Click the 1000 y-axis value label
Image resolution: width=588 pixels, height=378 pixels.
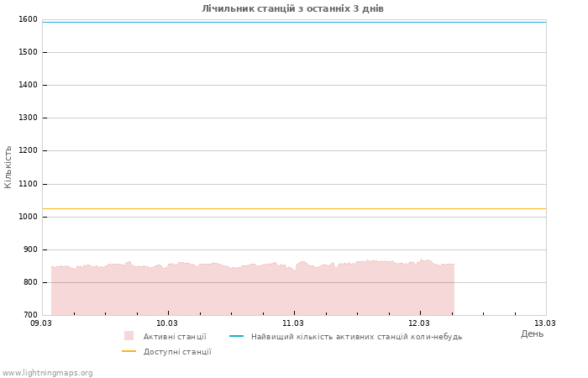(x=28, y=217)
